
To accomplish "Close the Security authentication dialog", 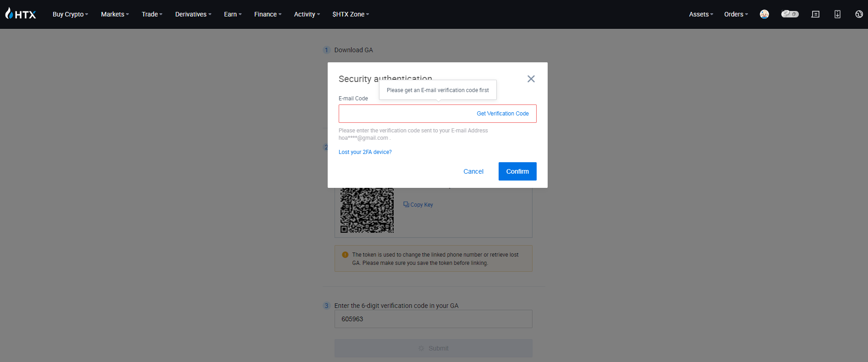I will tap(531, 79).
